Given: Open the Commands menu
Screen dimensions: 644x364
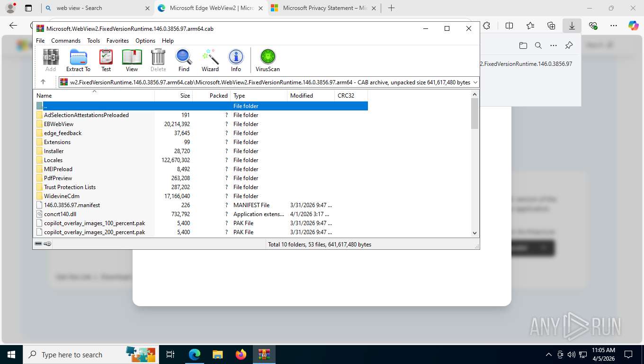Looking at the screenshot, I should [66, 41].
